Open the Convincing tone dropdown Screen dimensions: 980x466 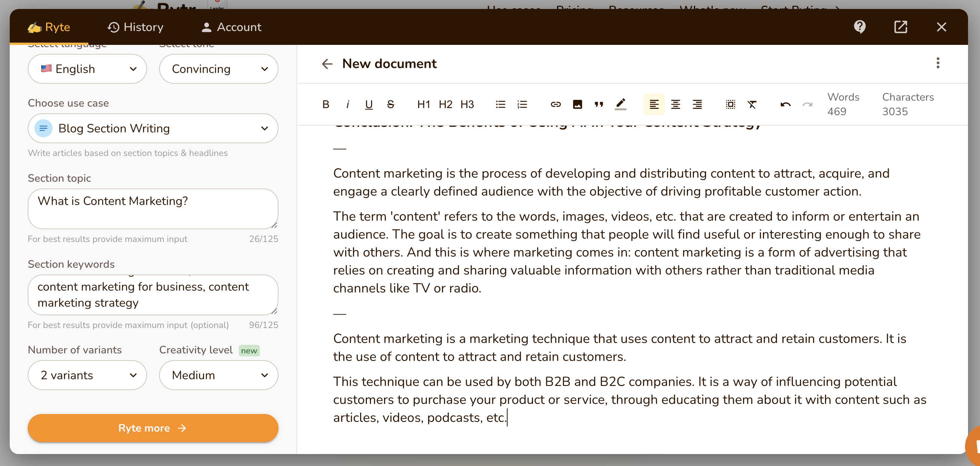pyautogui.click(x=218, y=69)
